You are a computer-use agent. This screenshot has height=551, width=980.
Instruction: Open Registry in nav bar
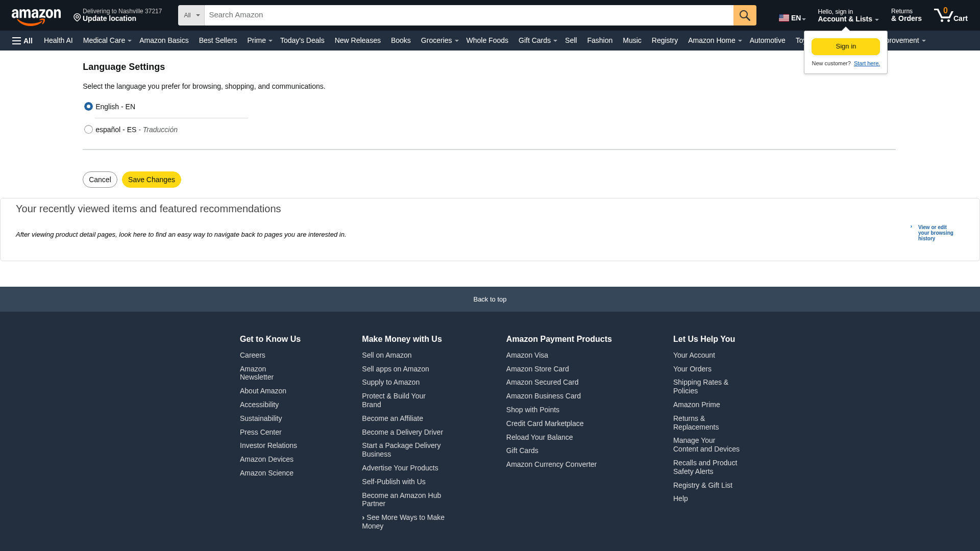[665, 40]
